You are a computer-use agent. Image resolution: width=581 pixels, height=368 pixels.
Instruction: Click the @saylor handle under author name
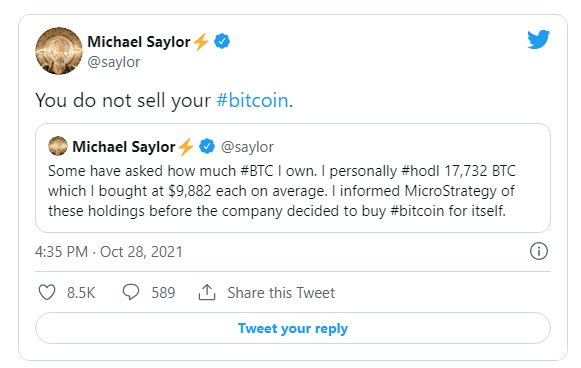(114, 62)
